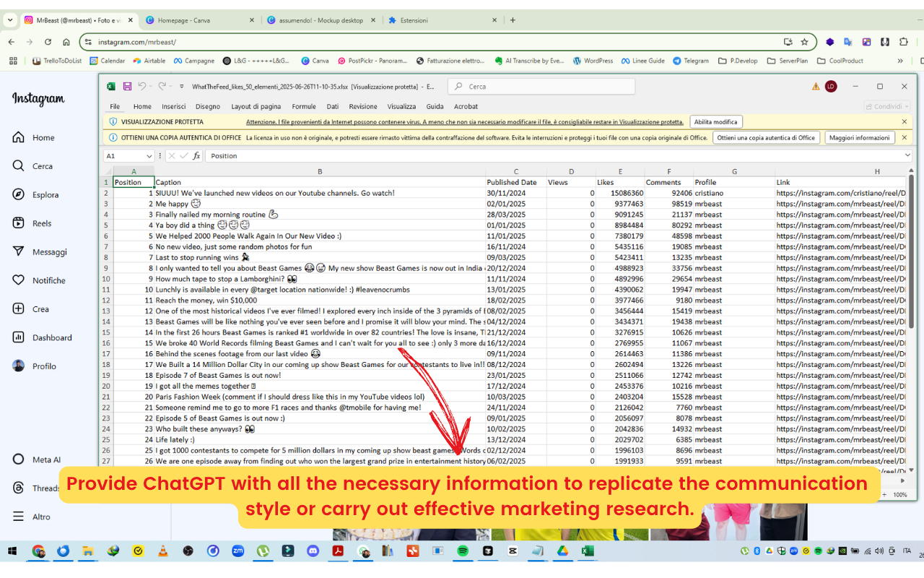924x578 pixels.
Task: Select column C header in the spreadsheet
Action: tap(515, 171)
